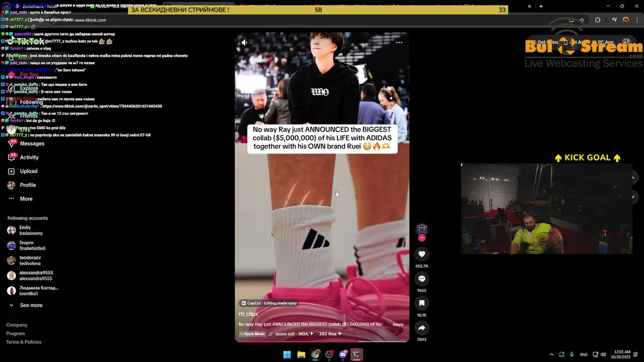This screenshot has width=644, height=362.
Task: Expand the caption with 'more'
Action: point(398,324)
